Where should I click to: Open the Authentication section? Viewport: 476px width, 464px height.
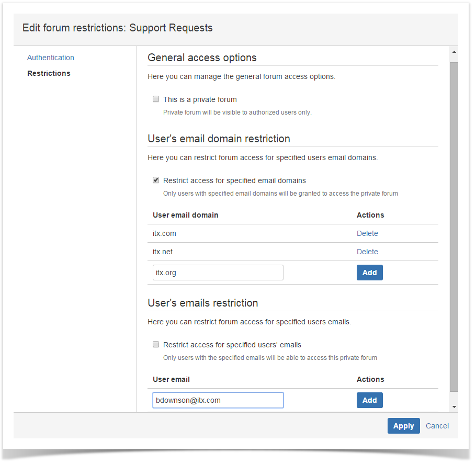click(x=50, y=58)
